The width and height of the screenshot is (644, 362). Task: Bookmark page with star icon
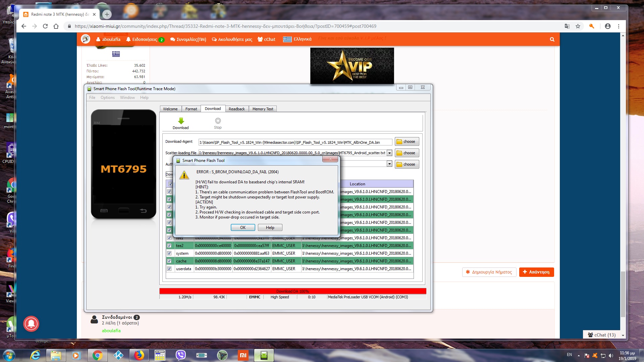(x=578, y=26)
